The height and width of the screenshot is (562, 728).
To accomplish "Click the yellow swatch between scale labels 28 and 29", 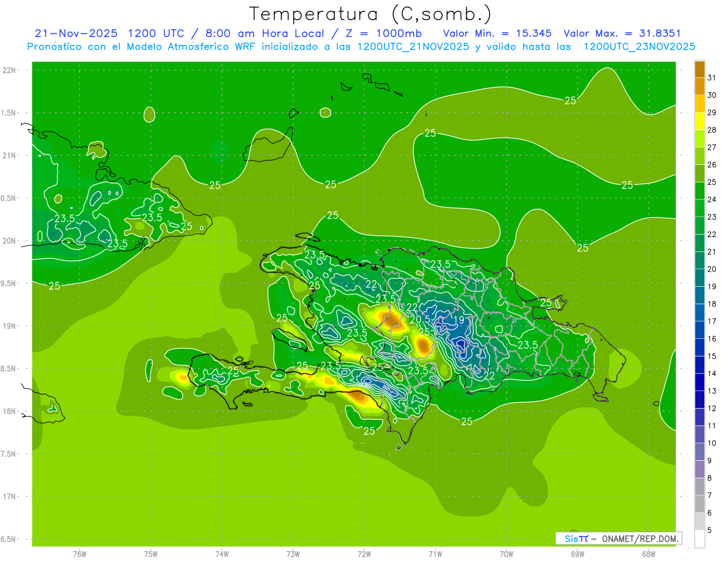I will pos(699,121).
